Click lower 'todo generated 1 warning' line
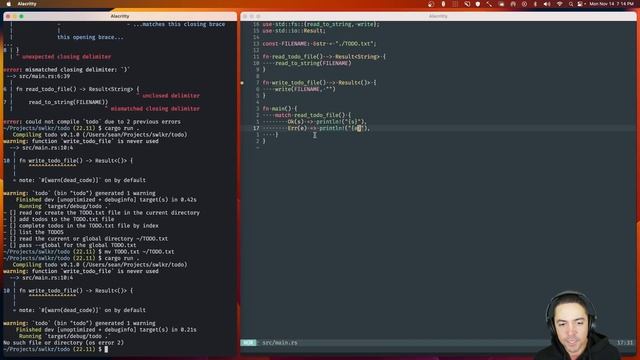Screen dimensions: 640x360 tap(79, 323)
